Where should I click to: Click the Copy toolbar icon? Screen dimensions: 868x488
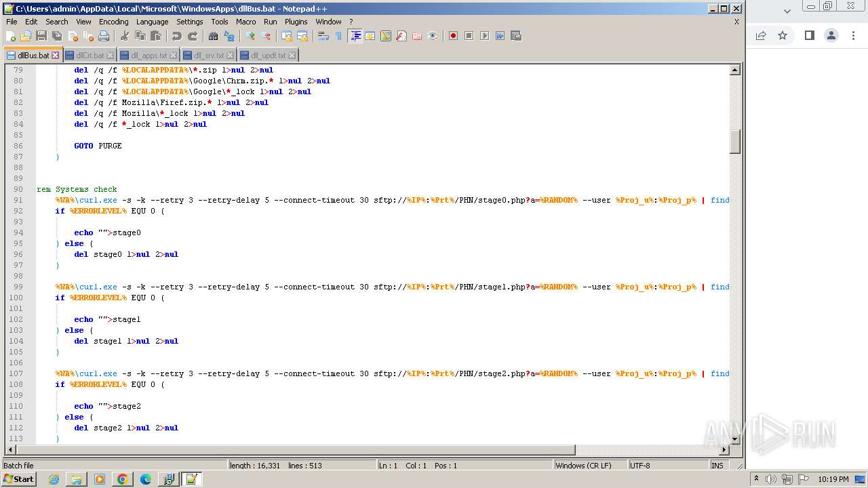[x=140, y=36]
